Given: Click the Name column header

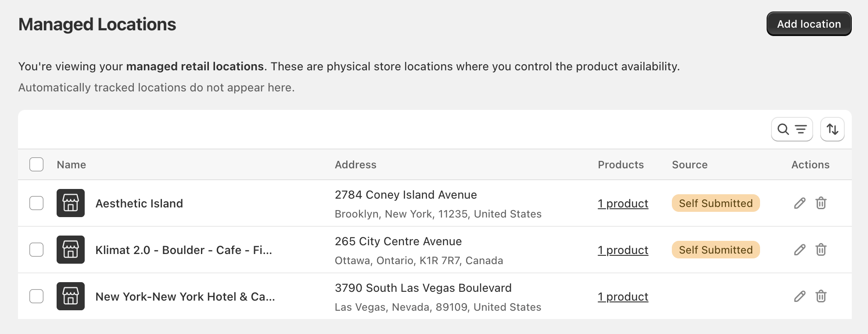Looking at the screenshot, I should (x=71, y=164).
